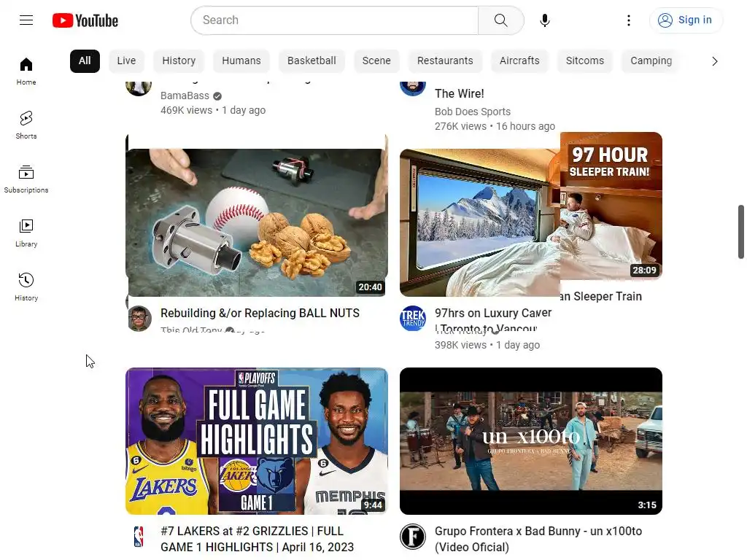The image size is (747, 560).
Task: Open the hamburger guide menu
Action: [26, 20]
